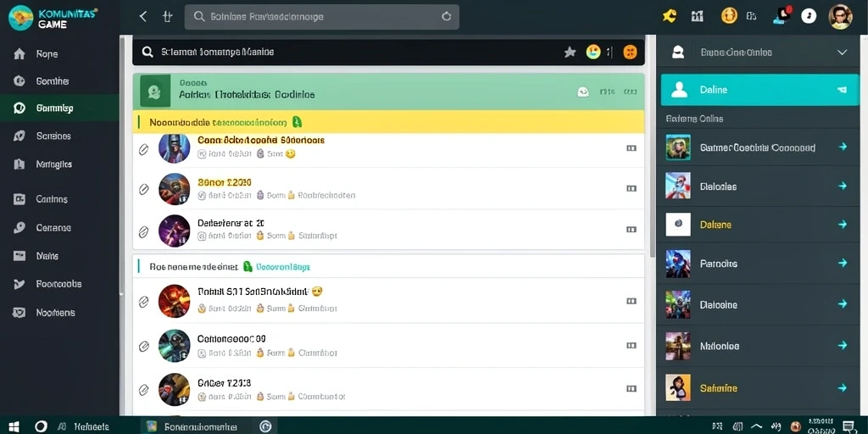Click attachment clip on Delierenrat 20 row
This screenshot has width=868, height=434.
(143, 231)
